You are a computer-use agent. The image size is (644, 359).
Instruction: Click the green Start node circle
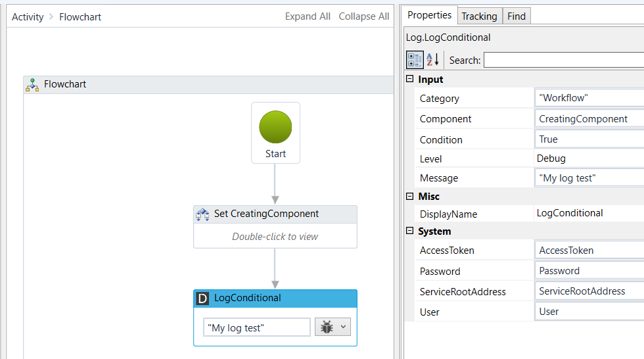275,127
